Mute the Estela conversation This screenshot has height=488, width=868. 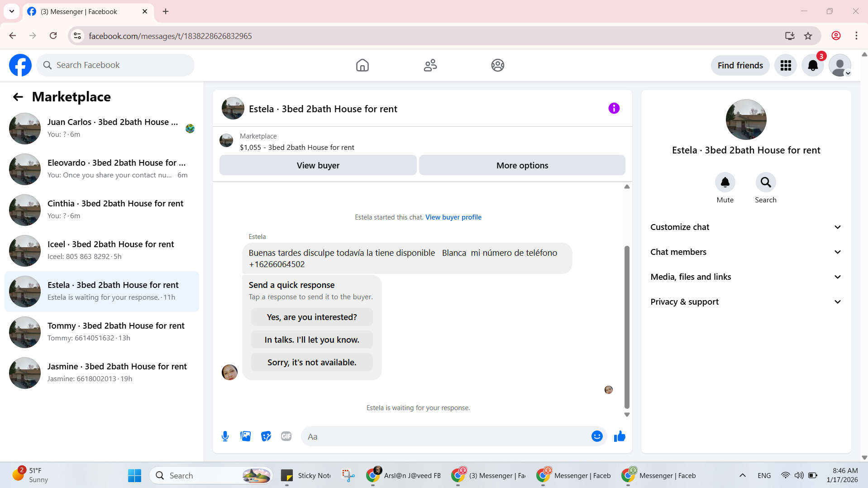click(x=725, y=182)
